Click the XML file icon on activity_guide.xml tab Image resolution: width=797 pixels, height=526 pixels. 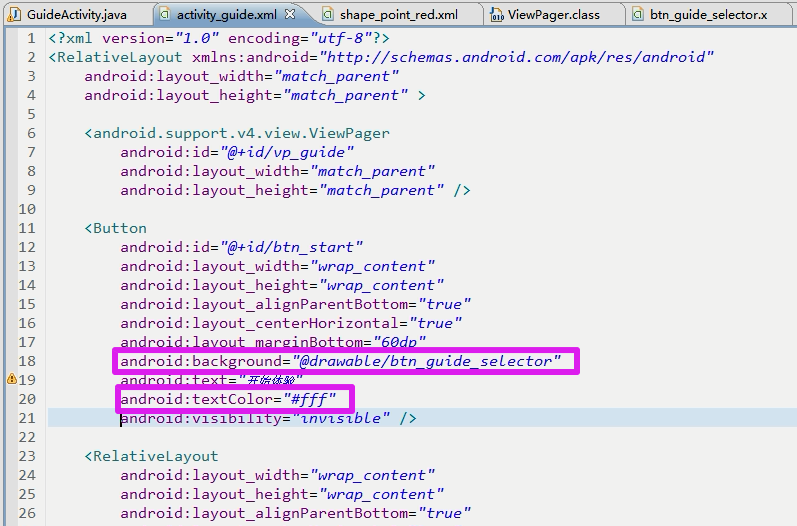tap(162, 15)
